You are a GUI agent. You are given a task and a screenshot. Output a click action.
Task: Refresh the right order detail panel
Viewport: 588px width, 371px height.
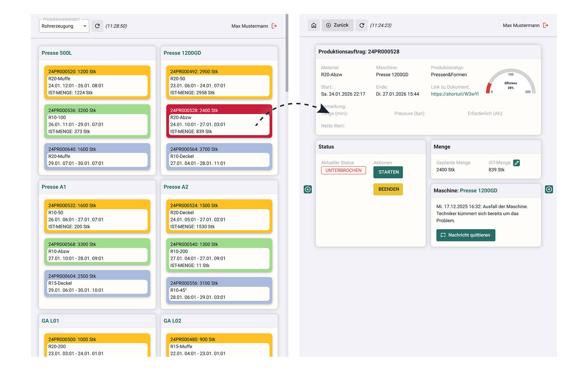pos(361,25)
